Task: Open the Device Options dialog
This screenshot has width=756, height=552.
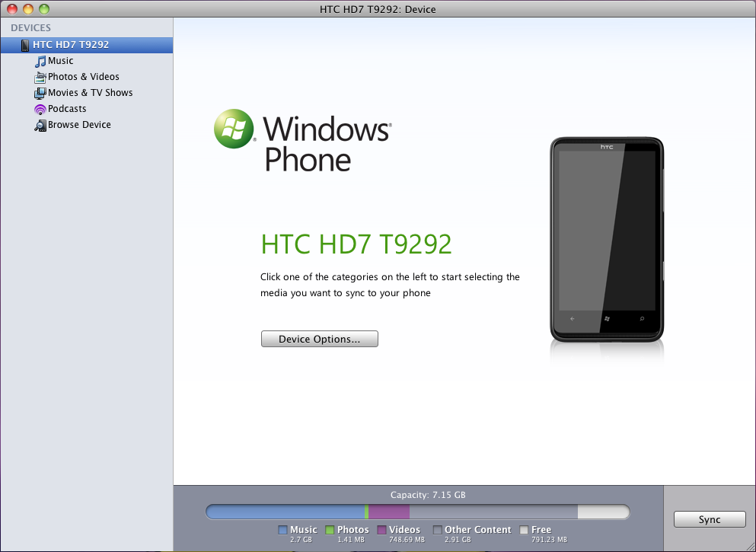Action: [319, 339]
